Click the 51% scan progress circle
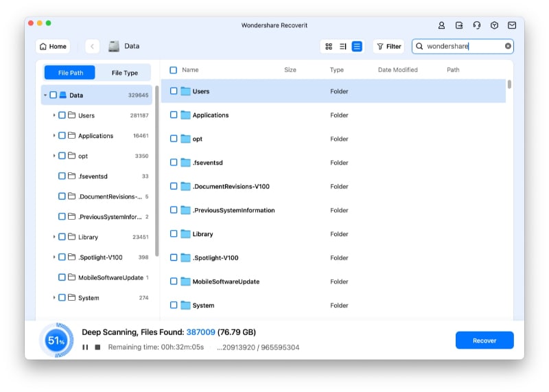Viewport: 549px width, 392px height. click(x=56, y=340)
